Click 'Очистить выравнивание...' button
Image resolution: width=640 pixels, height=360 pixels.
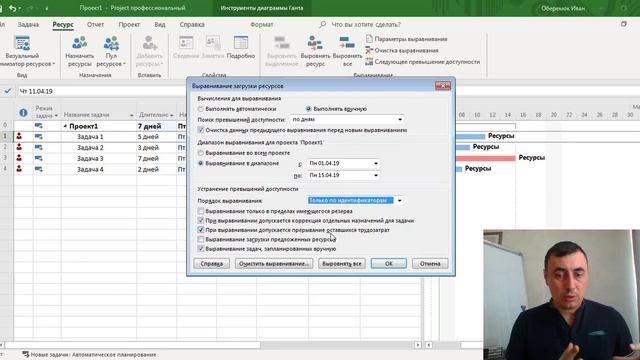pos(274,264)
